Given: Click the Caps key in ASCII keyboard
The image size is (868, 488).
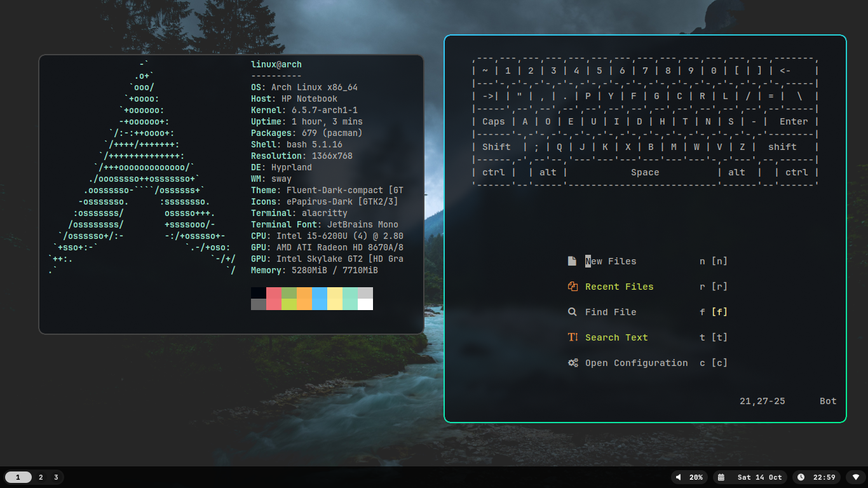Looking at the screenshot, I should click(494, 121).
